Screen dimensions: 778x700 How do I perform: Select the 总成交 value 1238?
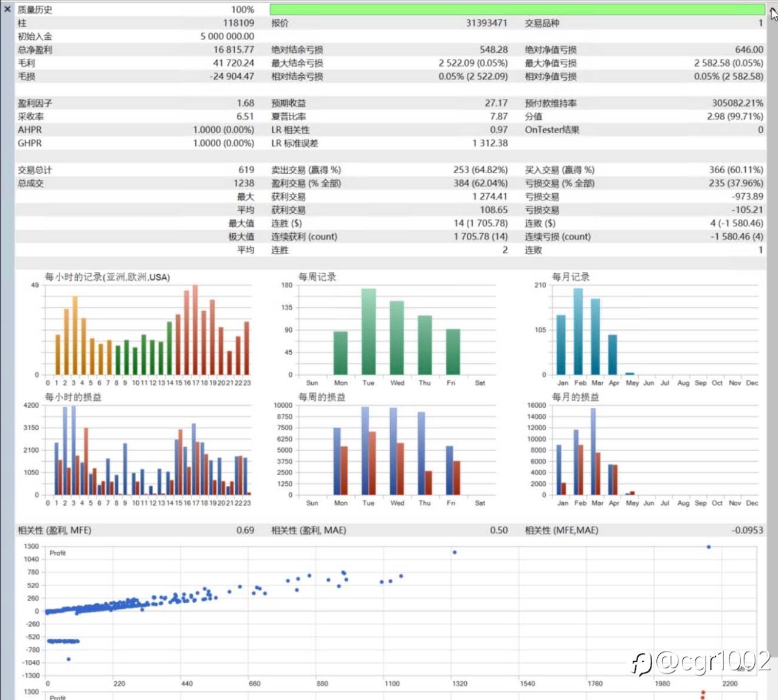[244, 184]
